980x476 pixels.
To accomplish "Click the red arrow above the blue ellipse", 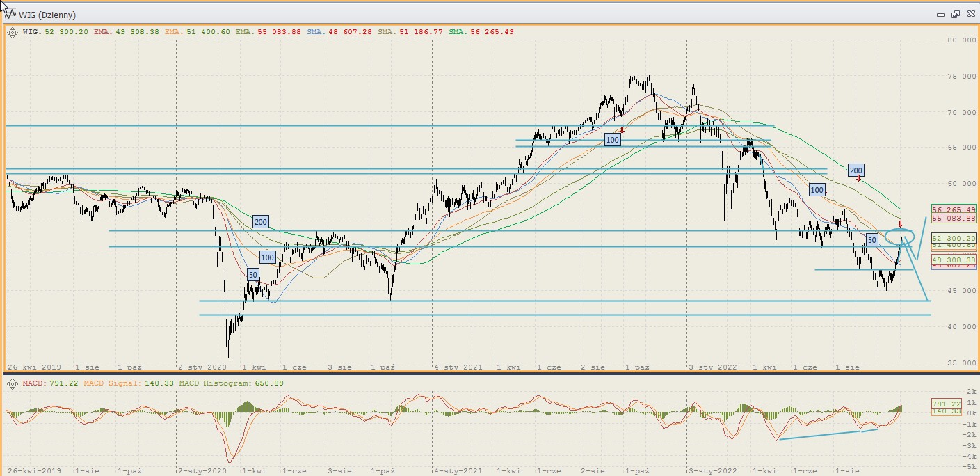I will pyautogui.click(x=900, y=223).
